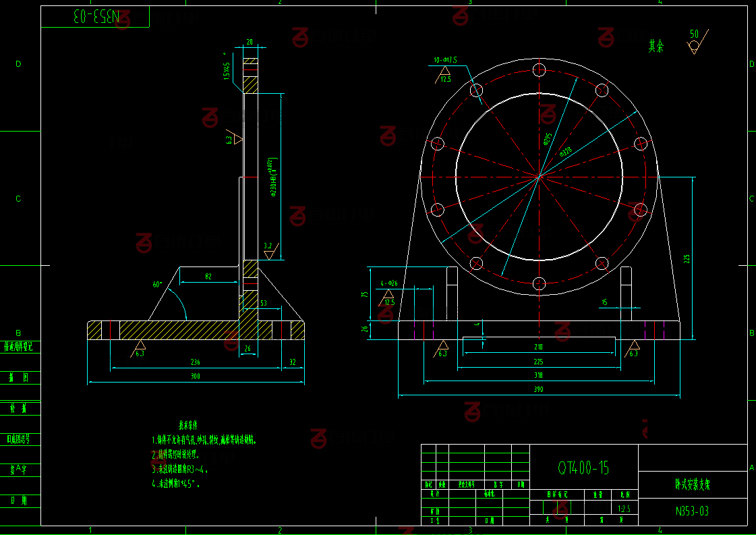Select the 82 dimension on the rib

tap(208, 277)
